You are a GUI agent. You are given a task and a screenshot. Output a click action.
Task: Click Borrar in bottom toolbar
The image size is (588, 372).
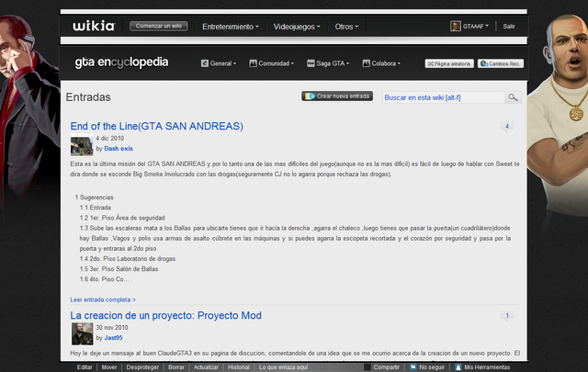176,367
